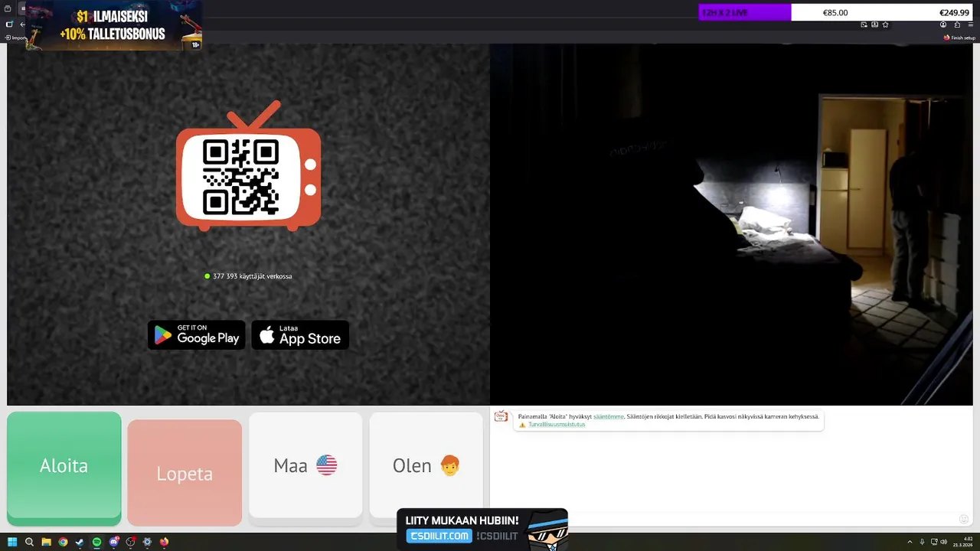Viewport: 980px width, 551px height.
Task: Click the Lataa App Store badge
Action: point(300,335)
